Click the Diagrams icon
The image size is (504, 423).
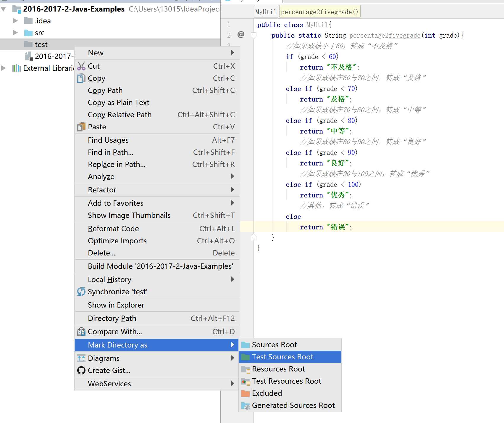81,358
